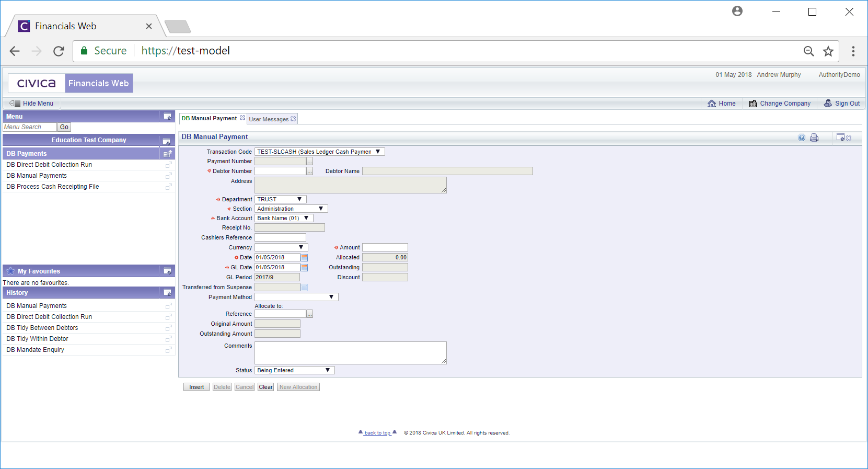The image size is (868, 469).
Task: Expand the Payment Method dropdown
Action: [331, 297]
